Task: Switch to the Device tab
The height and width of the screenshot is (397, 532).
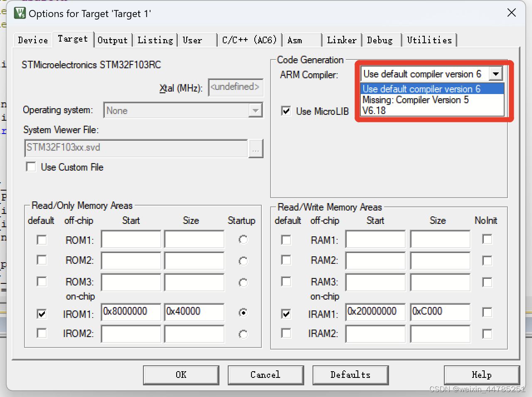Action: (x=33, y=40)
